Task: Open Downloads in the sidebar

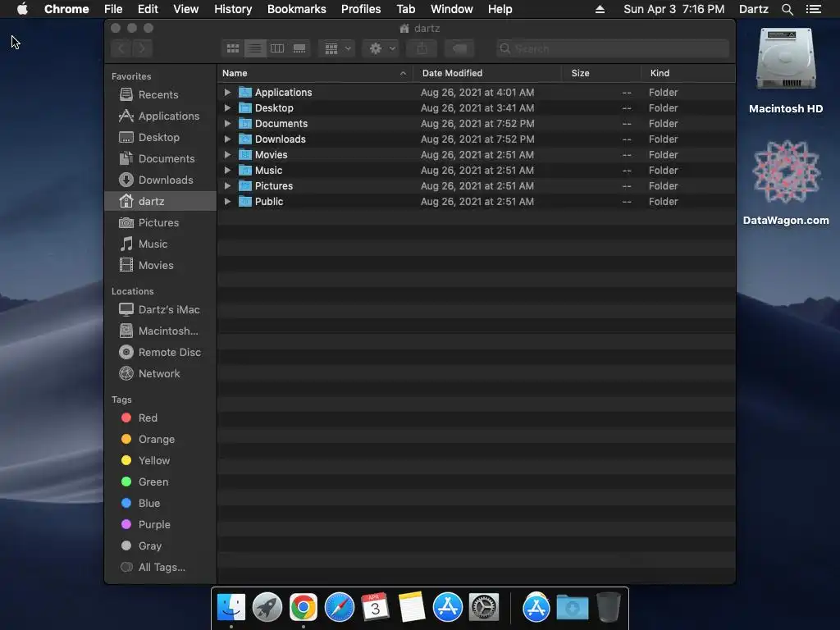Action: [x=160, y=180]
